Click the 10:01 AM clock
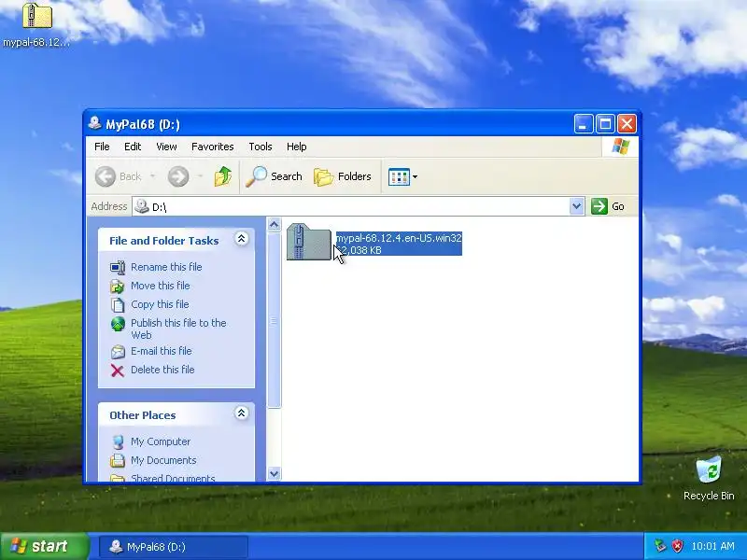 click(712, 546)
